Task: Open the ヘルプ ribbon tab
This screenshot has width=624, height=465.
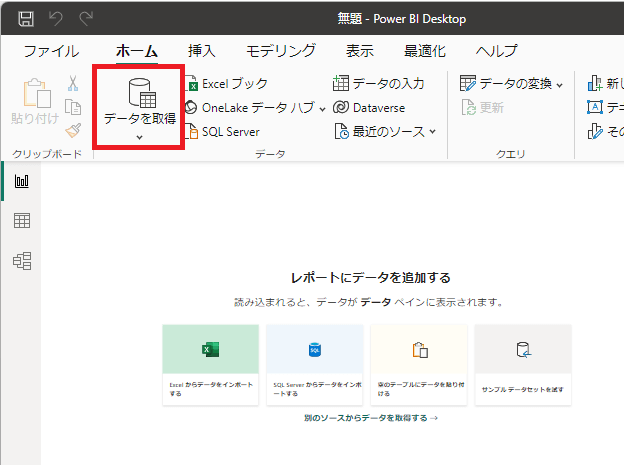Action: click(497, 51)
